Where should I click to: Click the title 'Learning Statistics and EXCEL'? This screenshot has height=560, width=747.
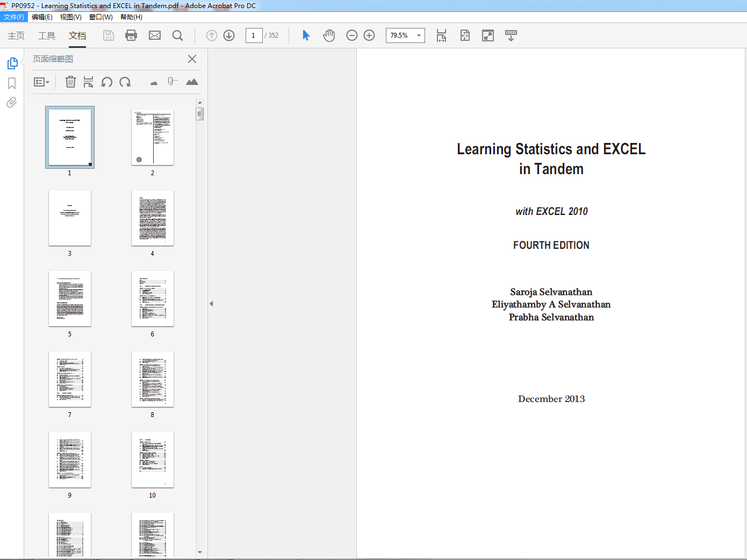(x=551, y=149)
